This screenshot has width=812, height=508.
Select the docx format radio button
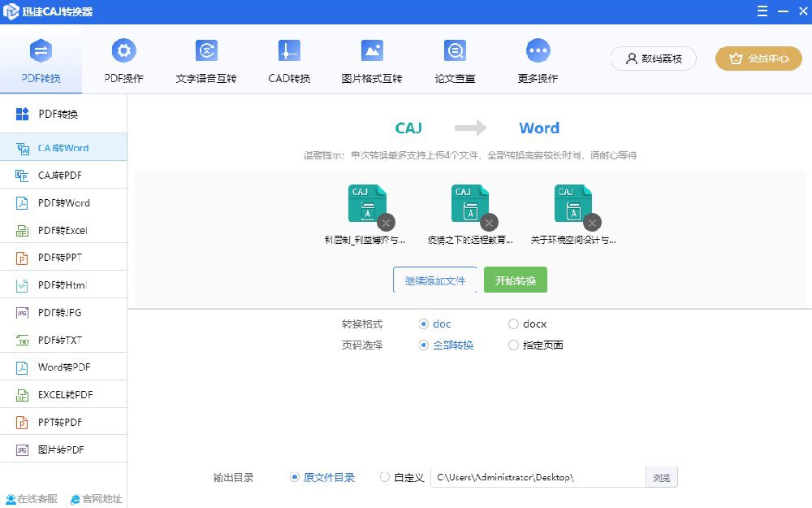[x=513, y=324]
